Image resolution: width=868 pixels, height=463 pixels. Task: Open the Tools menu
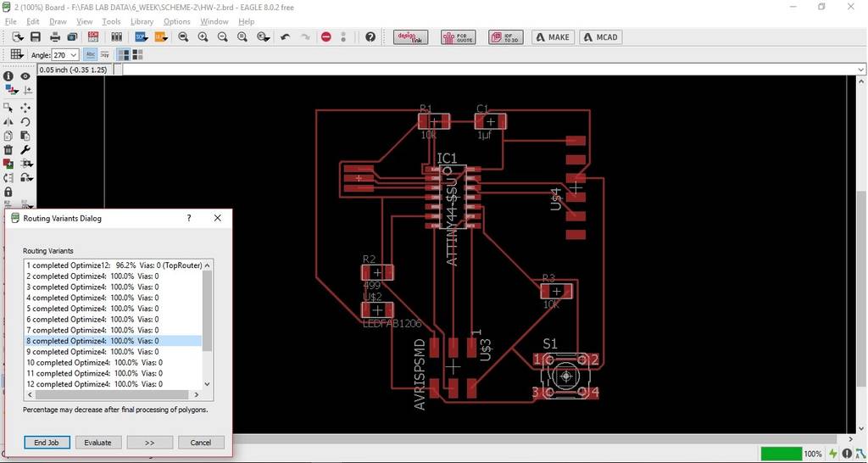click(x=111, y=21)
